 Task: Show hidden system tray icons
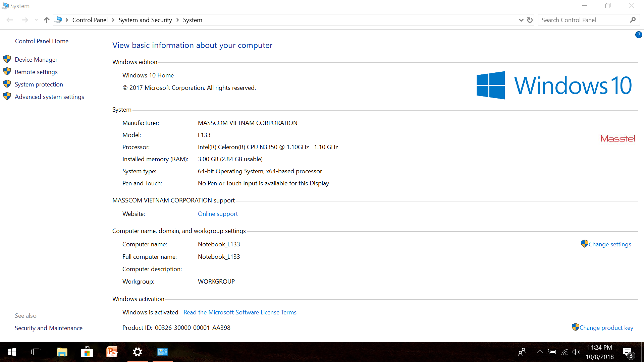540,352
